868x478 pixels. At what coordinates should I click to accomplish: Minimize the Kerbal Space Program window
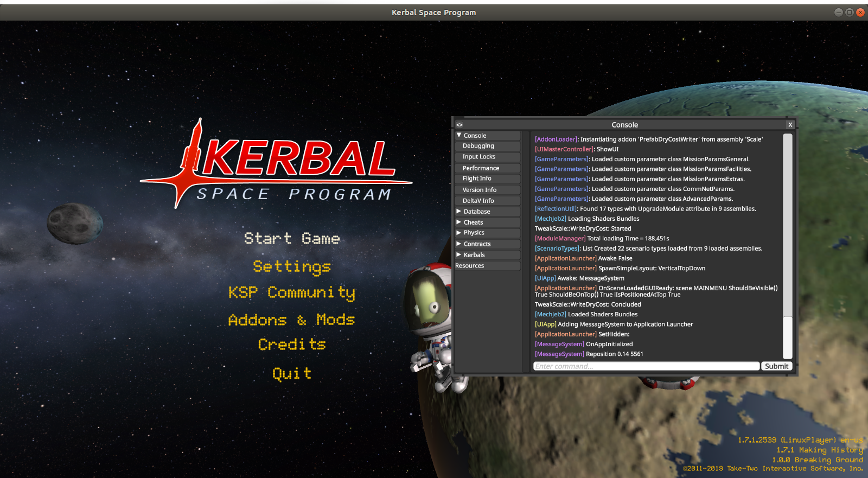click(x=838, y=12)
